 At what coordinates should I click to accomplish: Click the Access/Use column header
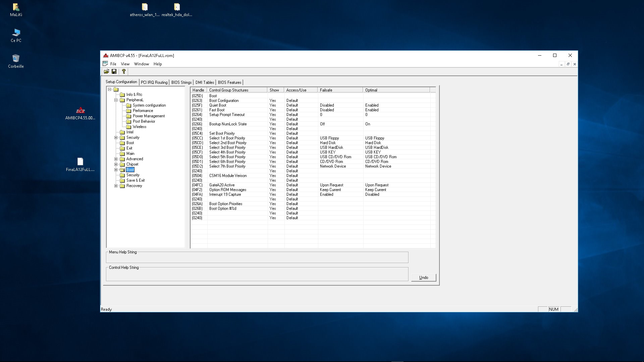301,90
